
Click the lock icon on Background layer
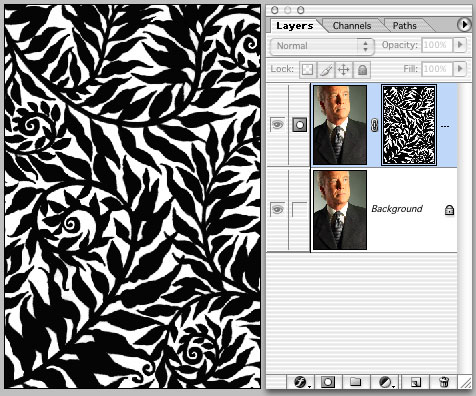pos(449,210)
